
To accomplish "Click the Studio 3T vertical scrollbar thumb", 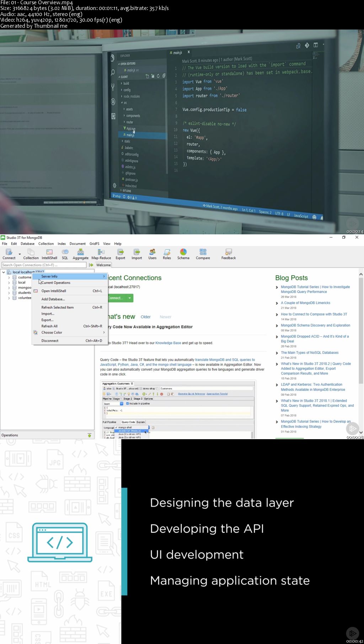I will [x=361, y=331].
